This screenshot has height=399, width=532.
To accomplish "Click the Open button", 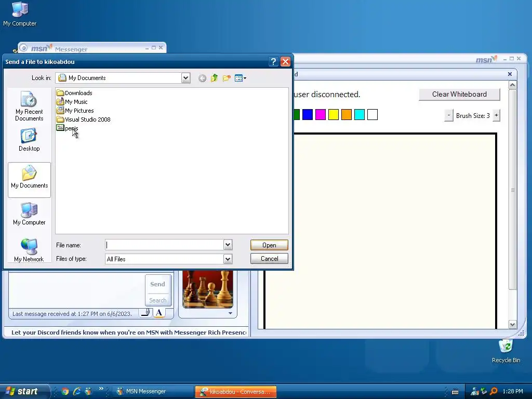I will tap(269, 245).
